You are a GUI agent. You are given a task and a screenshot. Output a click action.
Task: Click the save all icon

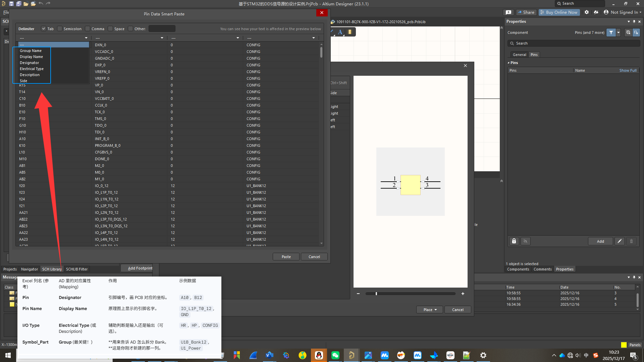coord(18,4)
